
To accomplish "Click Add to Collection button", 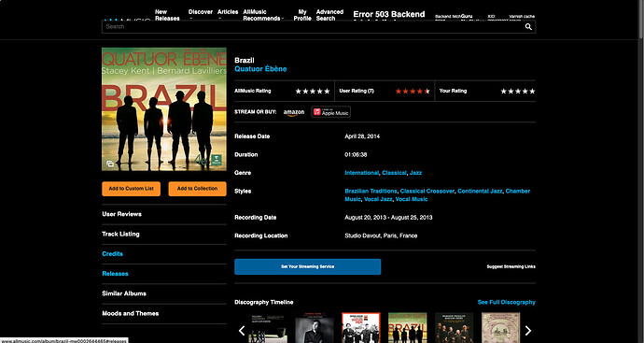I will (197, 189).
